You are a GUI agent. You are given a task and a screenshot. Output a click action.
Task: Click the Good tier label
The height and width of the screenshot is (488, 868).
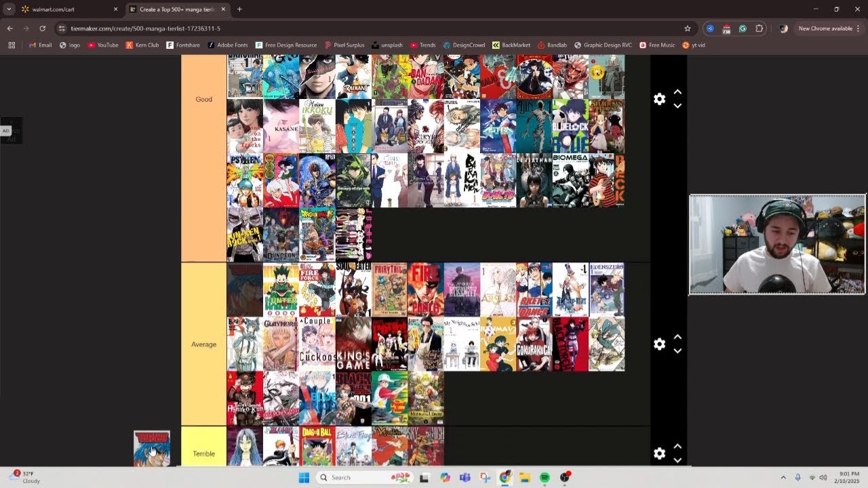coord(203,99)
